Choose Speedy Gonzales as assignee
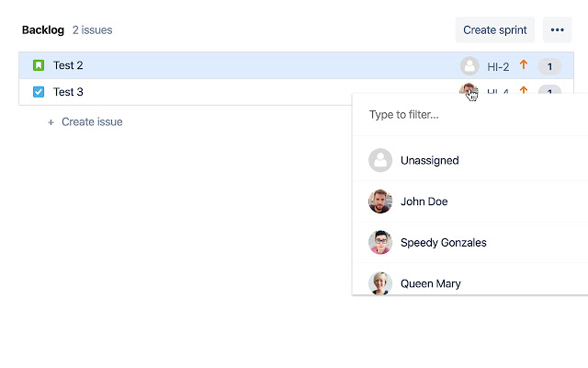588x368 pixels. click(x=443, y=243)
